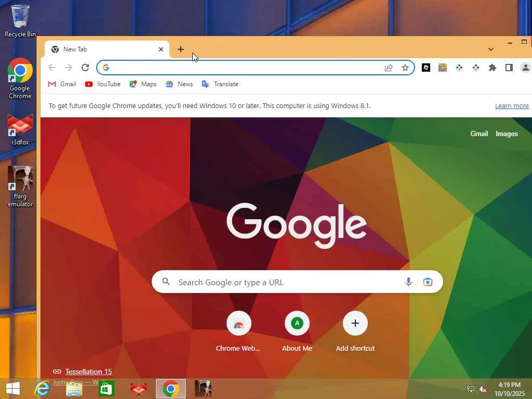Click the muted volume tray icon
Image resolution: width=532 pixels, height=399 pixels.
483,389
